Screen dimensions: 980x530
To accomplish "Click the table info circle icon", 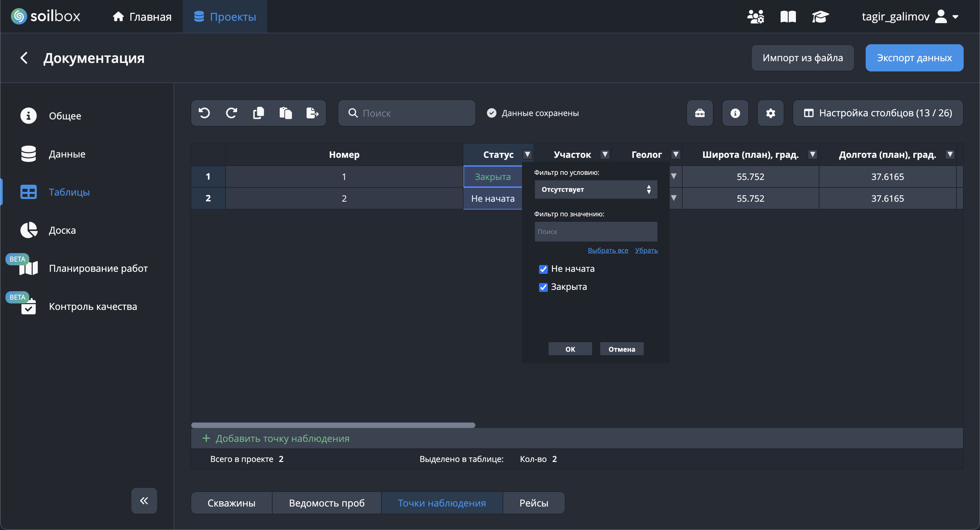I will pyautogui.click(x=735, y=113).
